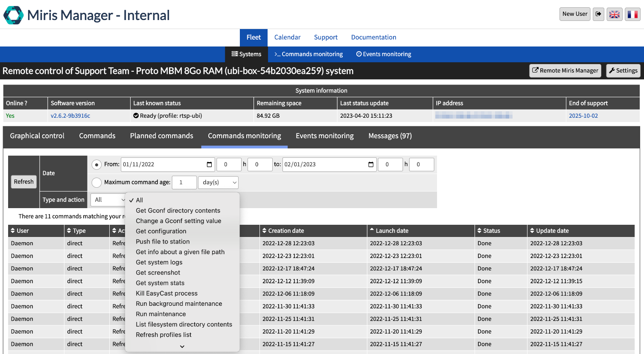Image resolution: width=644 pixels, height=354 pixels.
Task: Open calendar picker for To date
Action: [x=371, y=165]
